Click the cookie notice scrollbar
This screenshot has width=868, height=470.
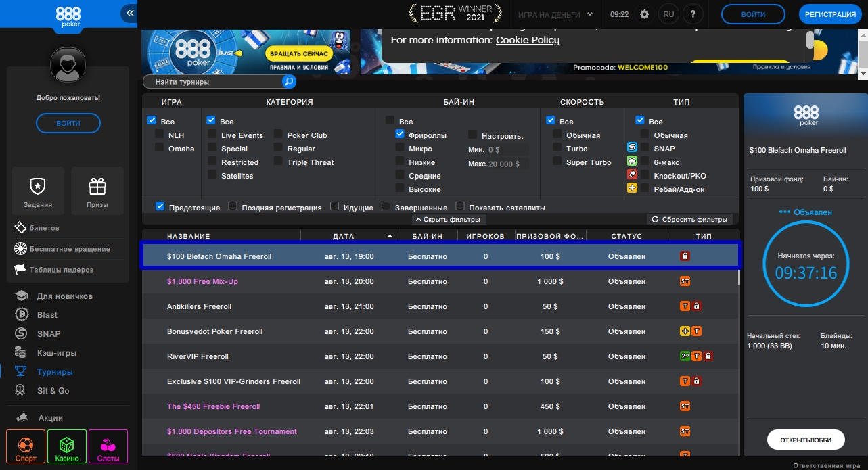(810, 39)
